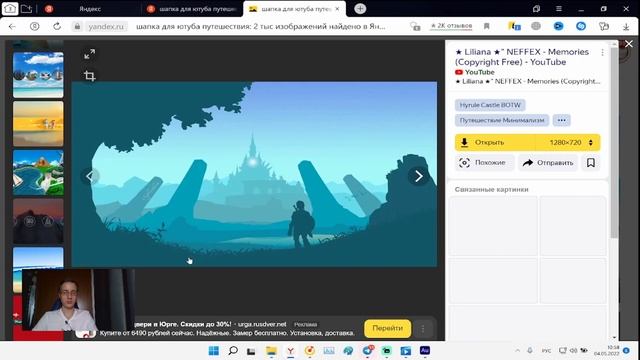Click the Похожие similar images button
Viewport: 640px width, 360px height.
[x=484, y=162]
